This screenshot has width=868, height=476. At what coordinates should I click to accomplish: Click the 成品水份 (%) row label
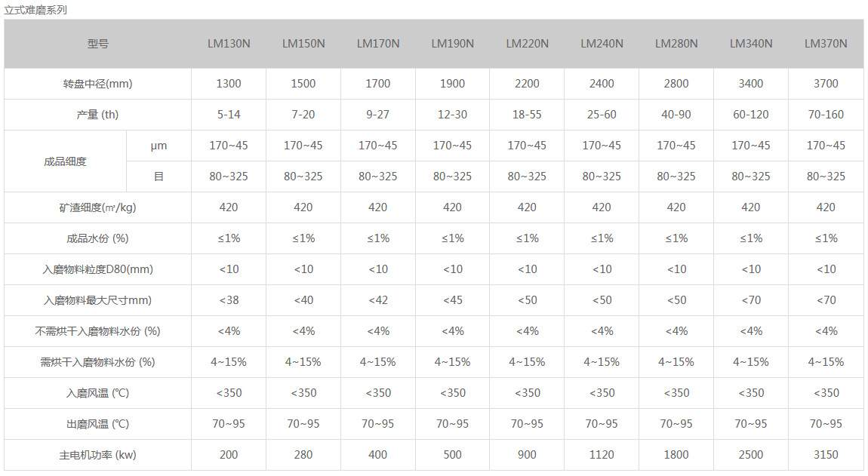coord(98,238)
